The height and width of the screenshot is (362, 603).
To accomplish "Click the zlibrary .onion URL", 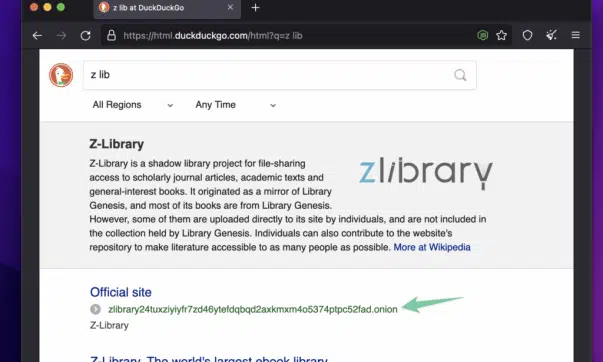I will (253, 309).
